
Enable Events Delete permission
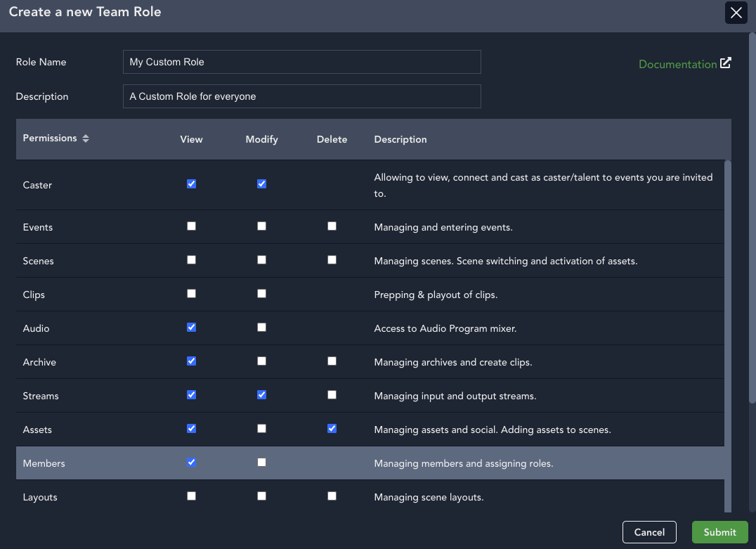click(332, 226)
